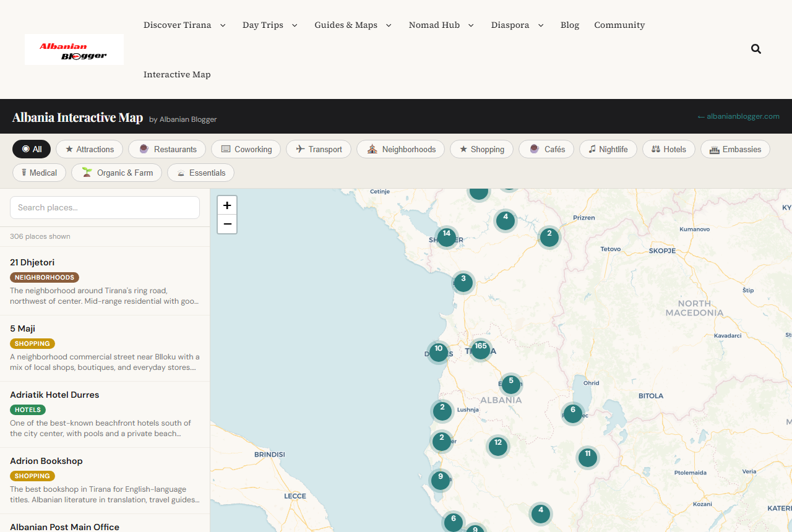Show only Shopping places
This screenshot has height=532, width=792.
click(481, 149)
